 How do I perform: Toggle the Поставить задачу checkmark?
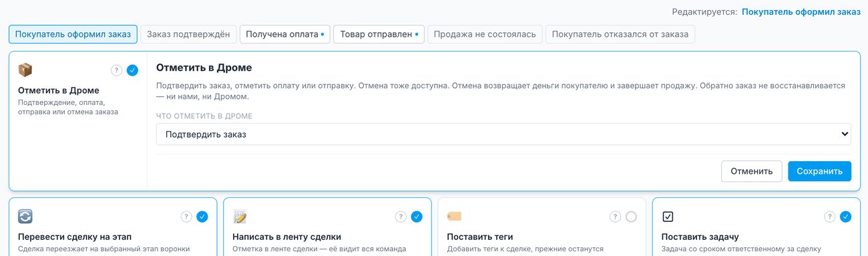pyautogui.click(x=846, y=217)
